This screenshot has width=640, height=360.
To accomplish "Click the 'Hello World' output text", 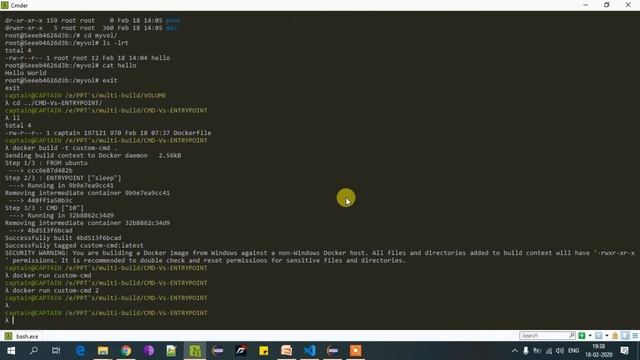I will coord(25,73).
